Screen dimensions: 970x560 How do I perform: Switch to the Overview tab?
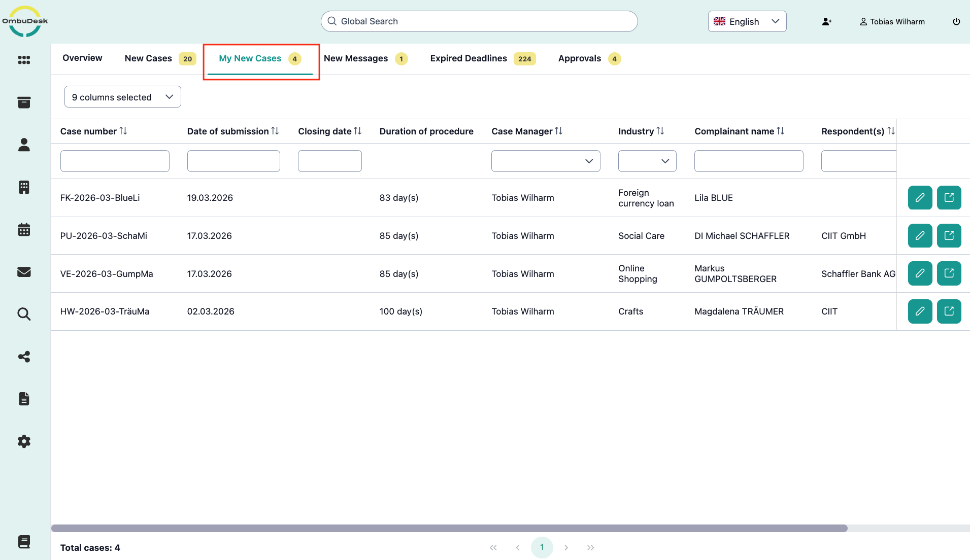point(82,58)
